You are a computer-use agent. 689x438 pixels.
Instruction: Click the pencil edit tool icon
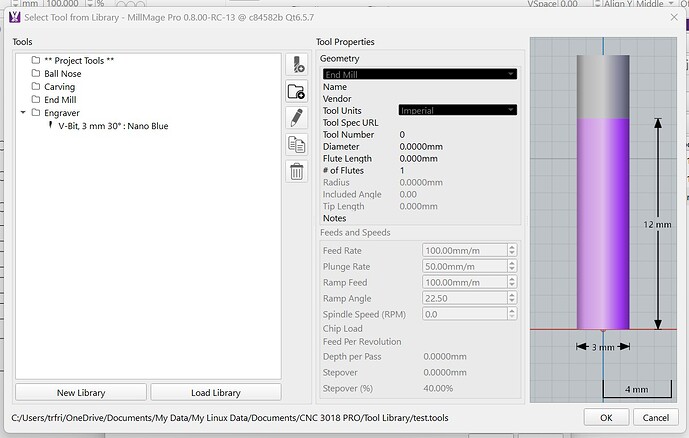point(296,118)
